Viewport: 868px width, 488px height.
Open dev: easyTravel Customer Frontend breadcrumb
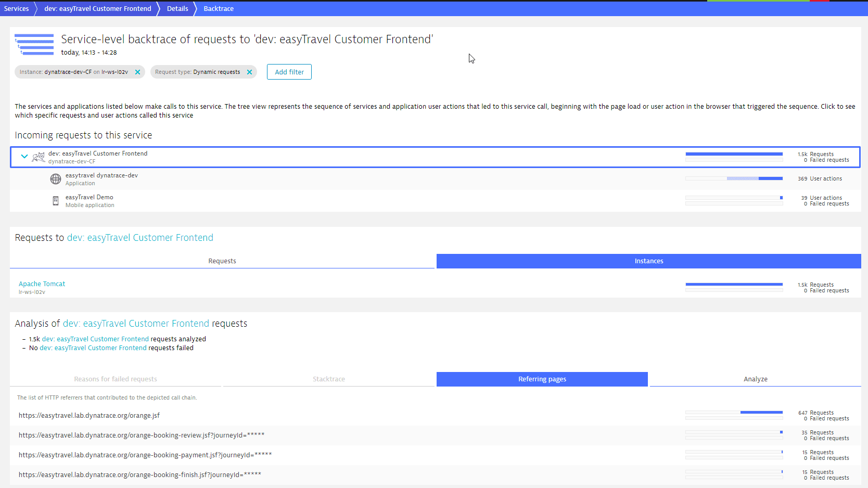(98, 9)
